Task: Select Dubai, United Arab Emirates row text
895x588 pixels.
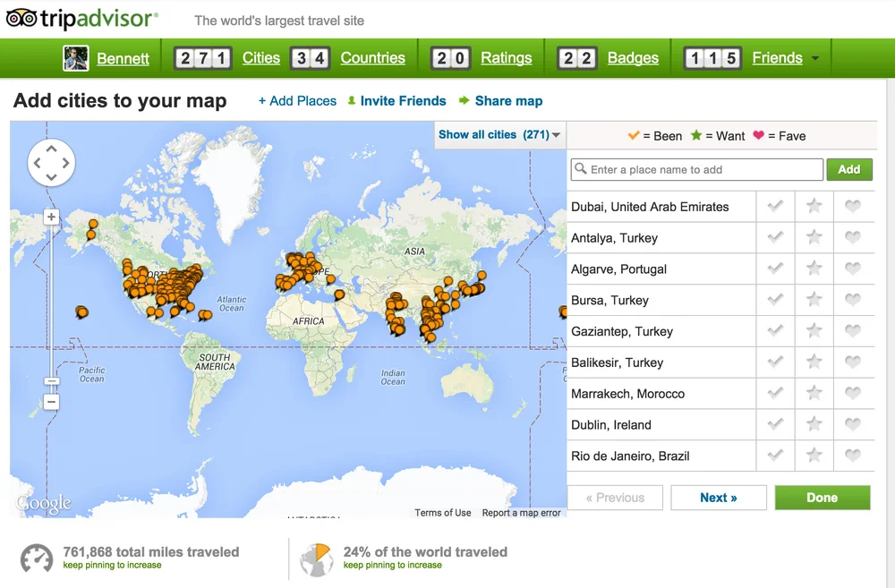Action: click(650, 207)
